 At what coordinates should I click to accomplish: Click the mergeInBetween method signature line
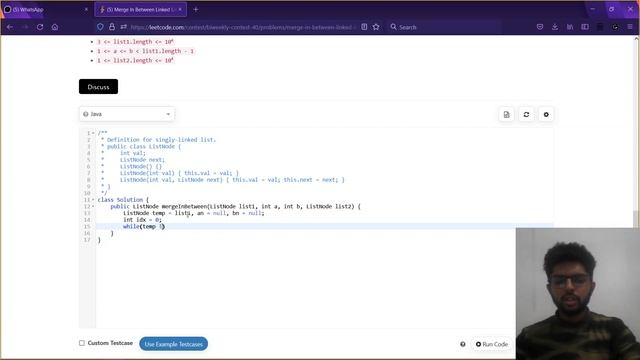pyautogui.click(x=236, y=207)
